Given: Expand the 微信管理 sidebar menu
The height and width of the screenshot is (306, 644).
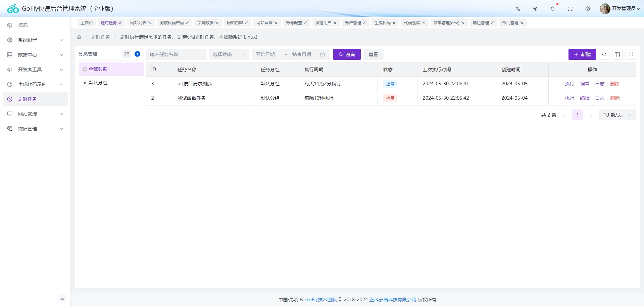Looking at the screenshot, I should point(35,129).
